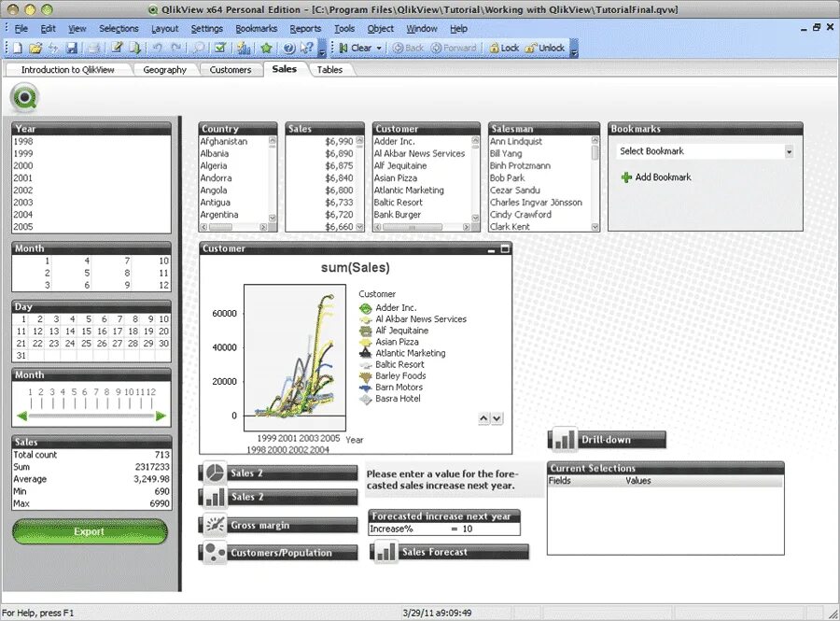The width and height of the screenshot is (840, 621).
Task: Click the Search magnifier icon
Action: [199, 48]
